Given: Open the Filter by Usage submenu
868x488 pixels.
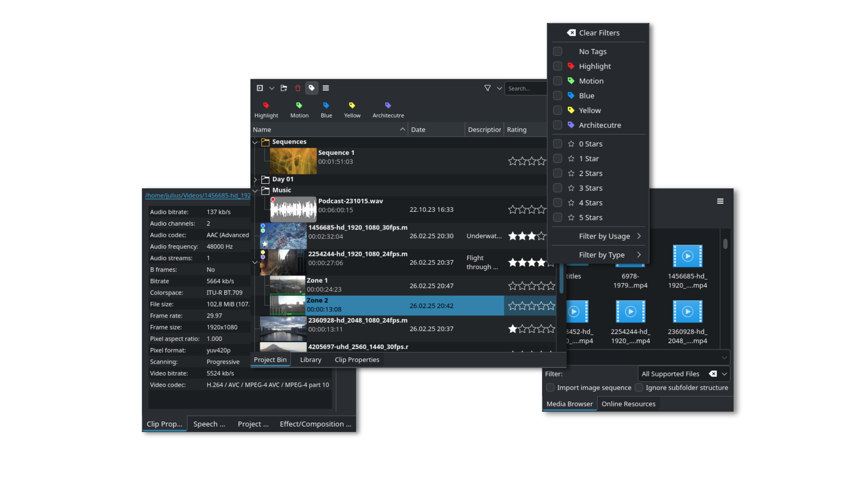Looking at the screenshot, I should [598, 236].
